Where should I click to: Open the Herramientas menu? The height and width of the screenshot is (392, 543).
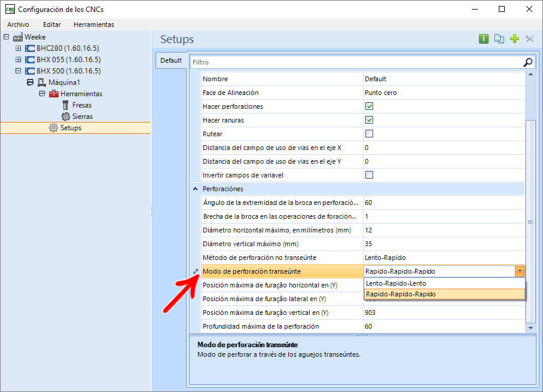[94, 24]
